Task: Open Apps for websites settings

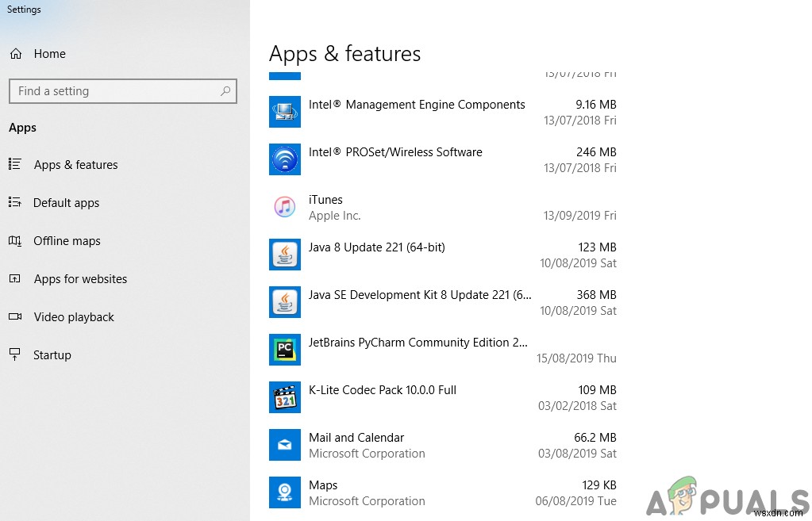Action: pos(80,279)
